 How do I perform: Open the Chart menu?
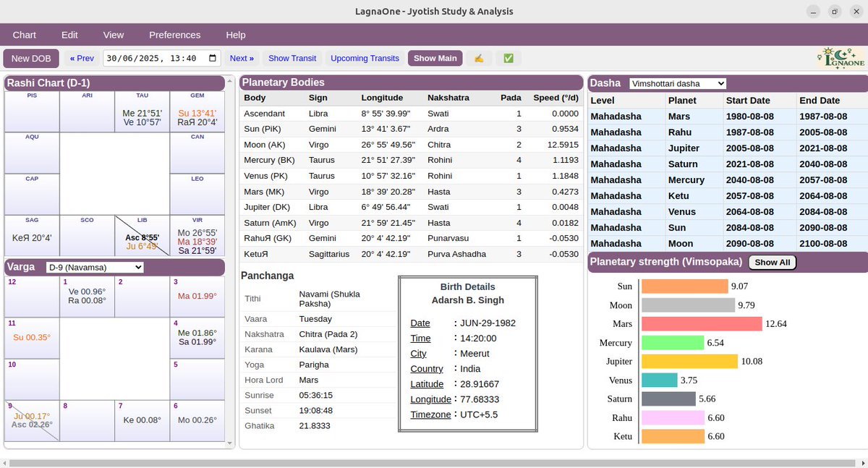click(x=24, y=34)
